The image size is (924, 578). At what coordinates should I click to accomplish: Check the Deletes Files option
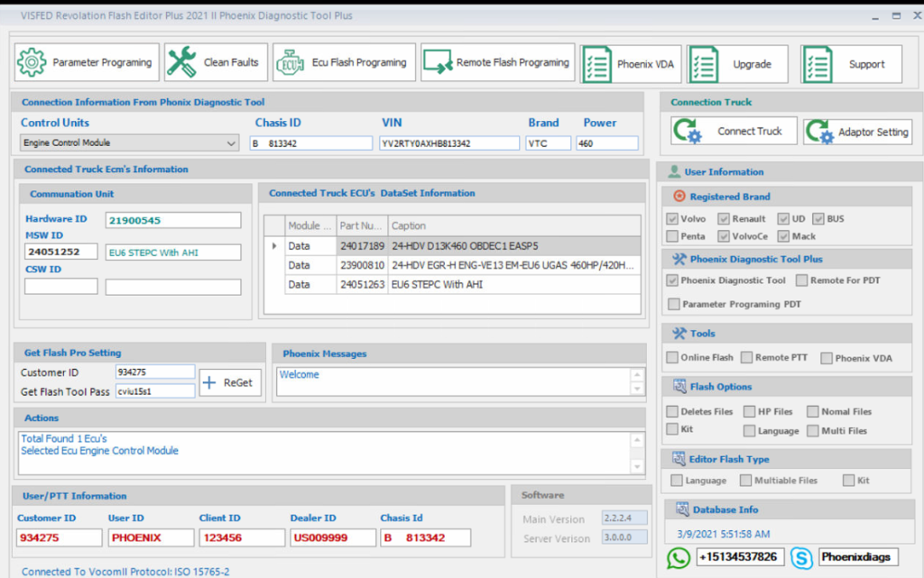click(672, 411)
